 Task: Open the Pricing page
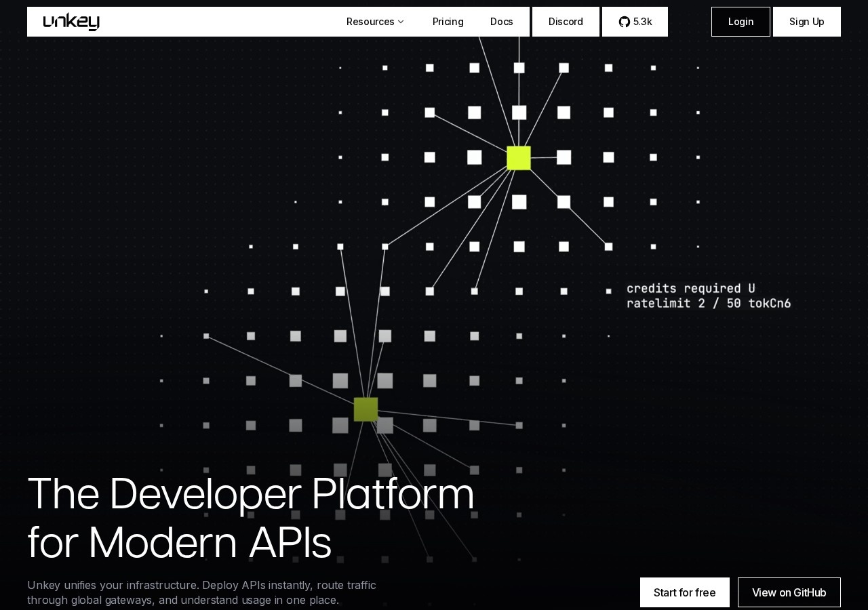pos(448,22)
